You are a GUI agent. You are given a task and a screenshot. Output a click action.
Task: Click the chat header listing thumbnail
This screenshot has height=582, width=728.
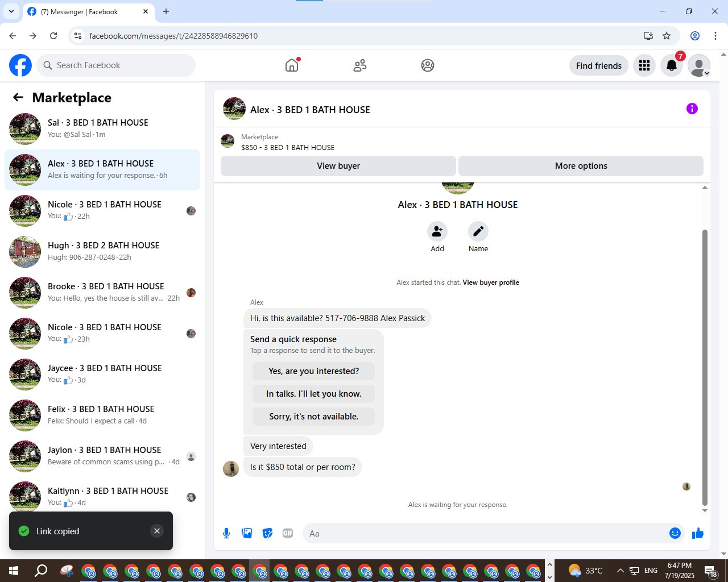[x=234, y=109]
